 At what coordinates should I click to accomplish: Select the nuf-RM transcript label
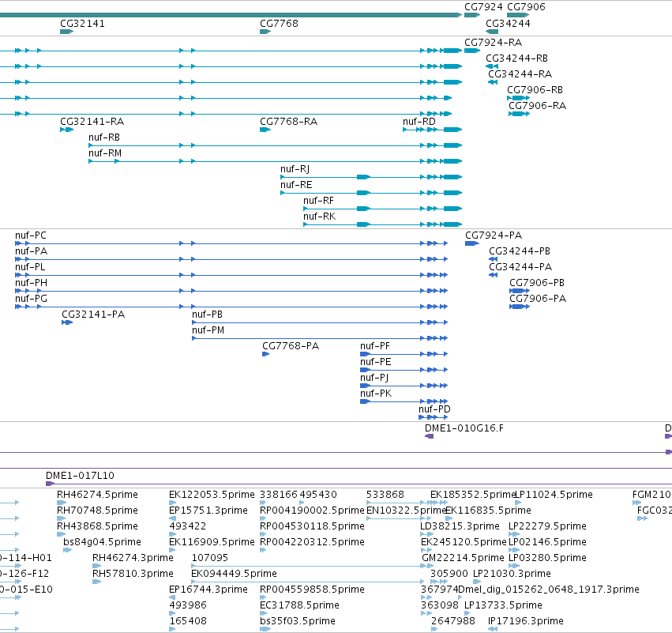pyautogui.click(x=105, y=153)
